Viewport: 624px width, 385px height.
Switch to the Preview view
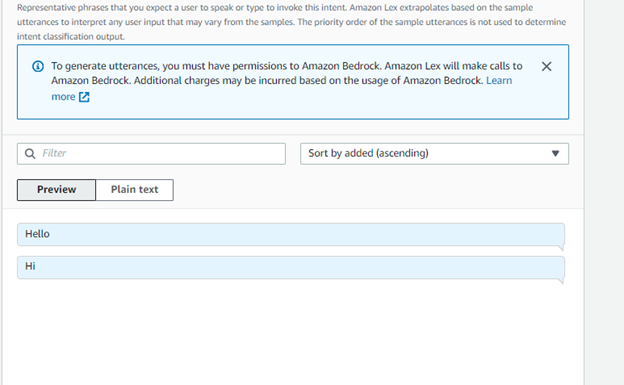56,190
